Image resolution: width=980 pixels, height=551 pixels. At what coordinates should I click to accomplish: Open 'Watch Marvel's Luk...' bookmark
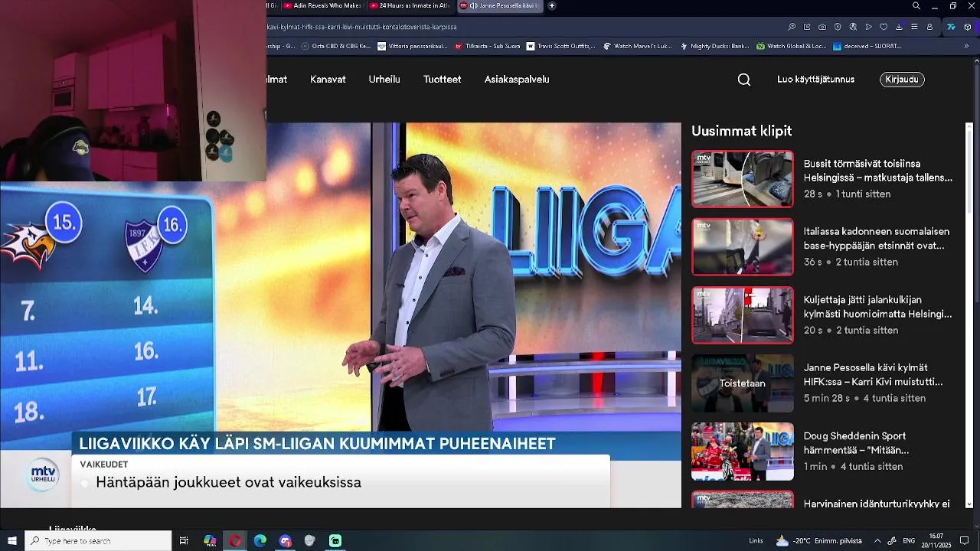(x=637, y=46)
